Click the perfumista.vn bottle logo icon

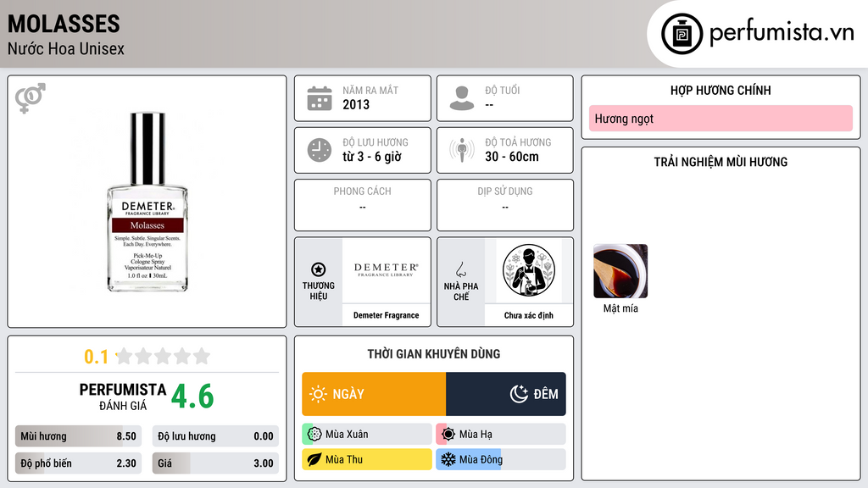pyautogui.click(x=682, y=34)
